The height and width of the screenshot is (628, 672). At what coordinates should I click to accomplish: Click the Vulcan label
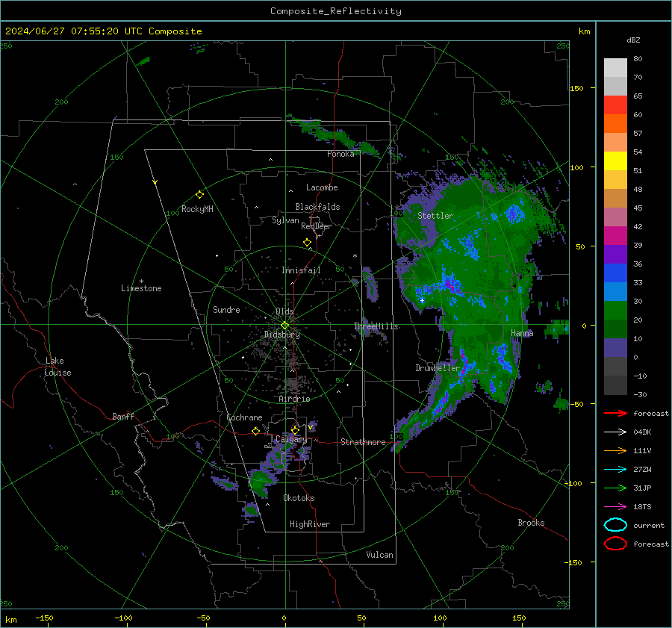coord(379,555)
